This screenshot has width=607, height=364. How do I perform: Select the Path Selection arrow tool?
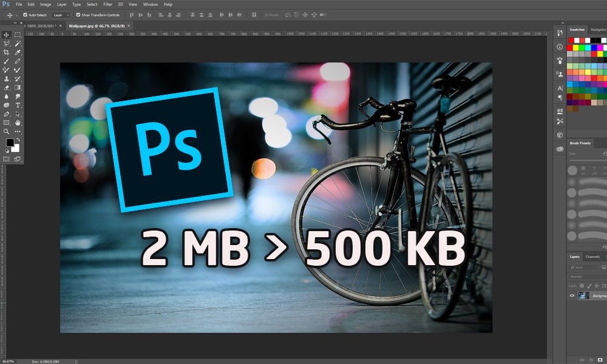click(x=18, y=114)
